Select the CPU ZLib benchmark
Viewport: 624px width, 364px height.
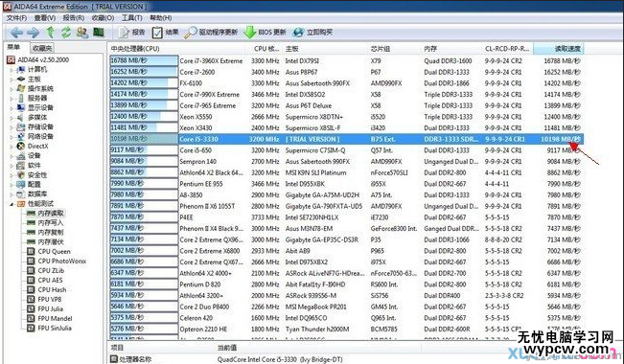pyautogui.click(x=51, y=270)
